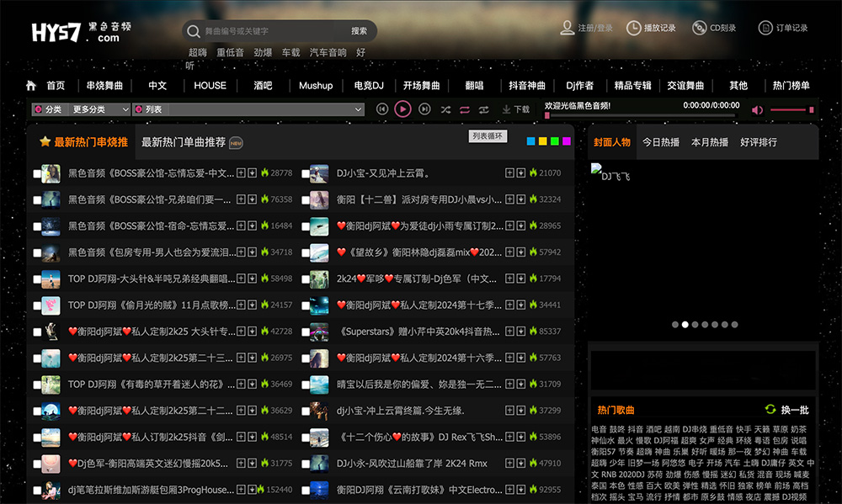Enable shuffle playback icon
The width and height of the screenshot is (842, 504).
pos(445,109)
